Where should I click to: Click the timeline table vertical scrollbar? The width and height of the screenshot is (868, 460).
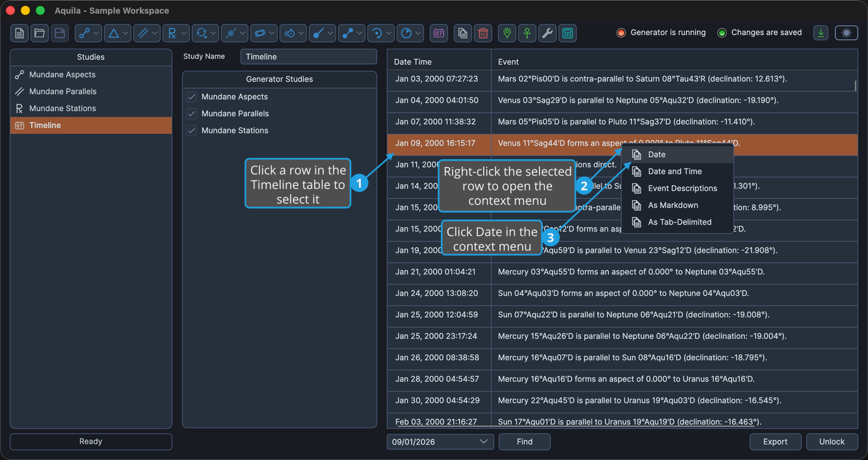(855, 85)
